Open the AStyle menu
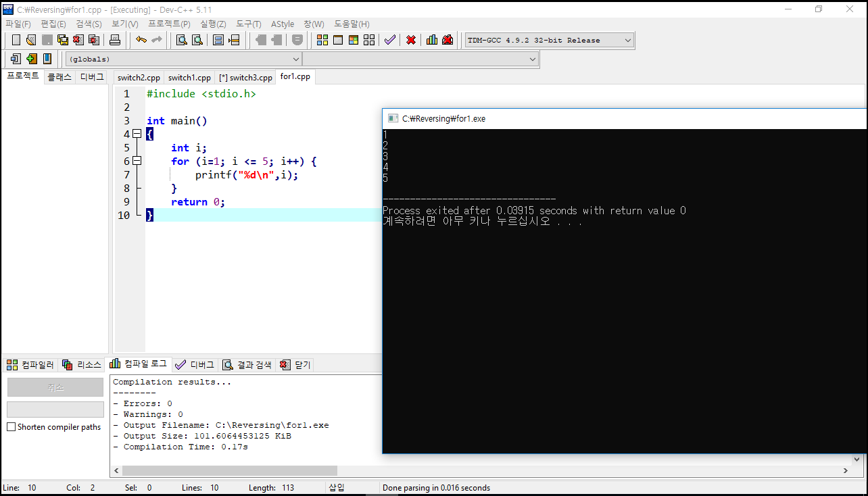This screenshot has height=496, width=868. (x=283, y=24)
